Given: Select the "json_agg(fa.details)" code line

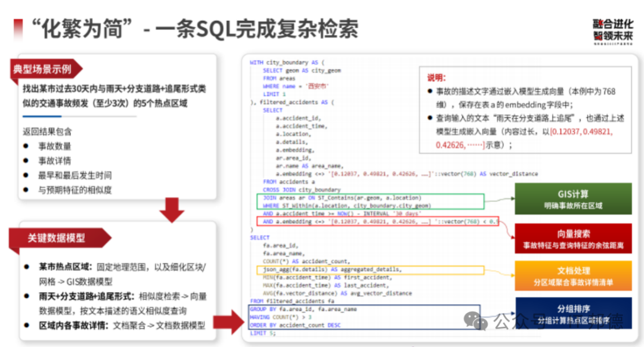Looking at the screenshot, I should [x=332, y=269].
